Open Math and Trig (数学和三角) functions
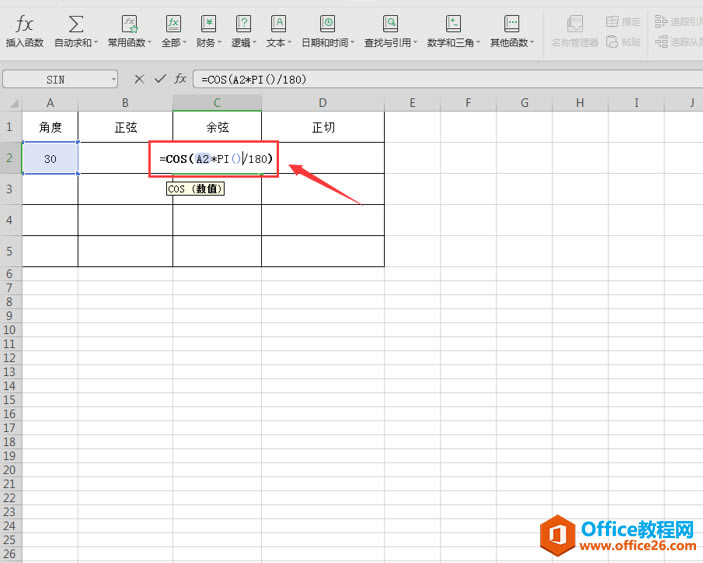Screen dimensions: 703x563 pos(453,30)
